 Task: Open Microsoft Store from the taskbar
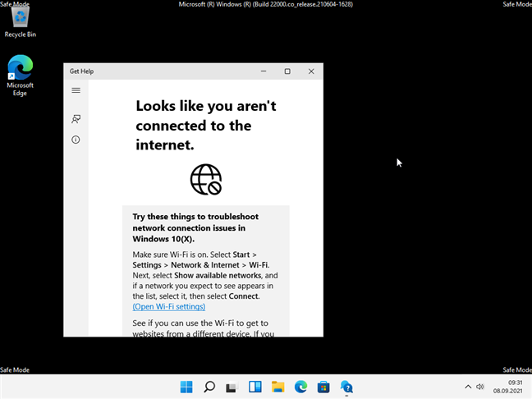click(323, 387)
